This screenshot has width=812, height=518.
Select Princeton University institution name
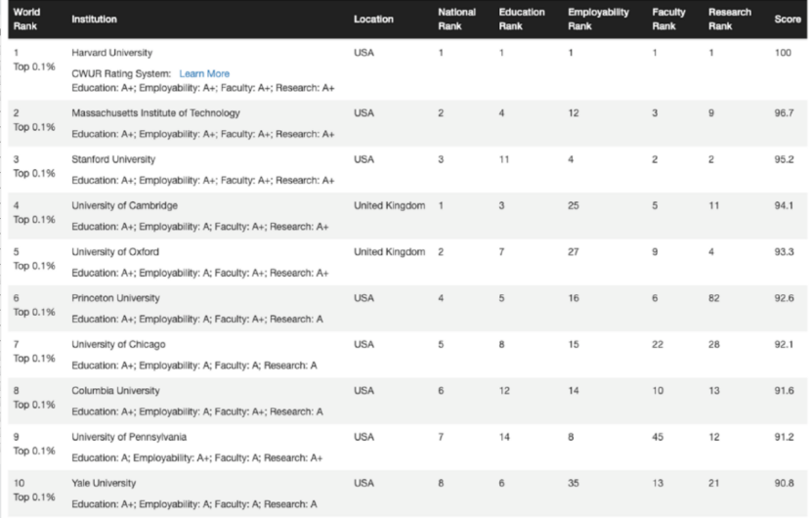click(115, 298)
